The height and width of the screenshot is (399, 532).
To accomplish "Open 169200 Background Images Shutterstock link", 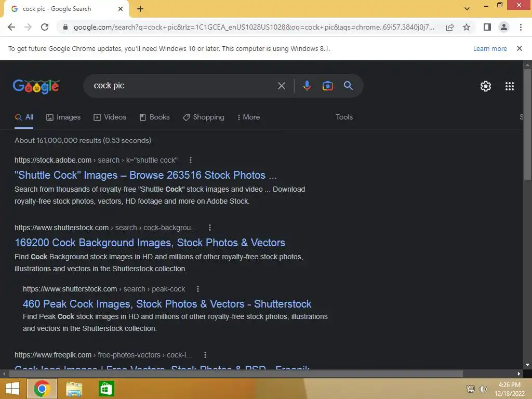I will point(150,243).
